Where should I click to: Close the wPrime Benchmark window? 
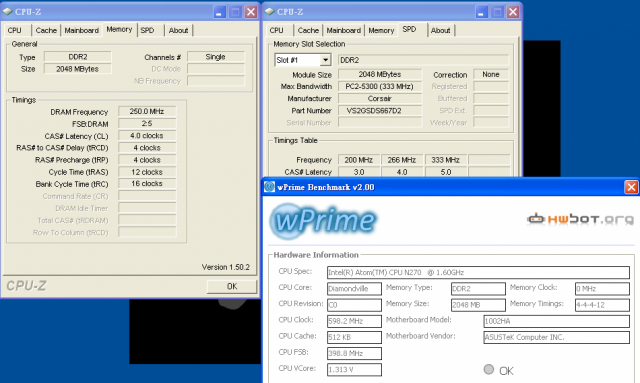pos(631,187)
